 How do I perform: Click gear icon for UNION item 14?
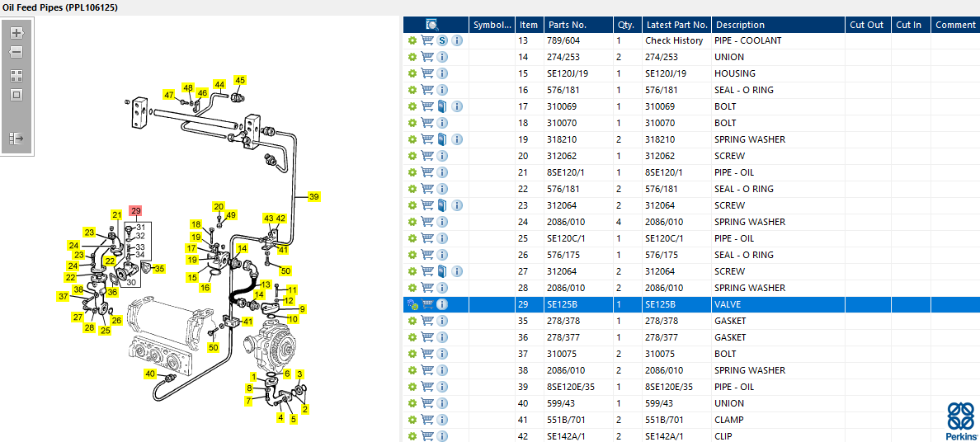coord(412,57)
